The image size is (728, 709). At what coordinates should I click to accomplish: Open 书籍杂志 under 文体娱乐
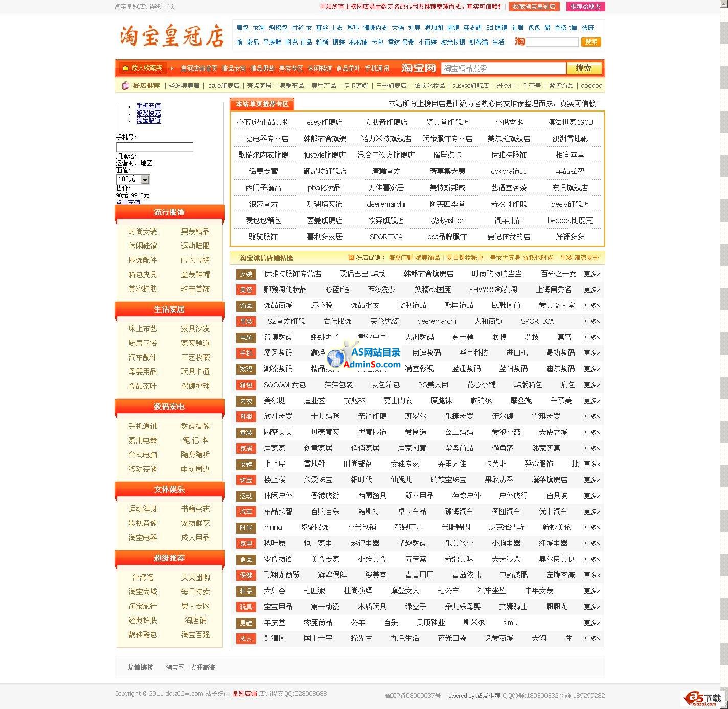click(x=195, y=509)
